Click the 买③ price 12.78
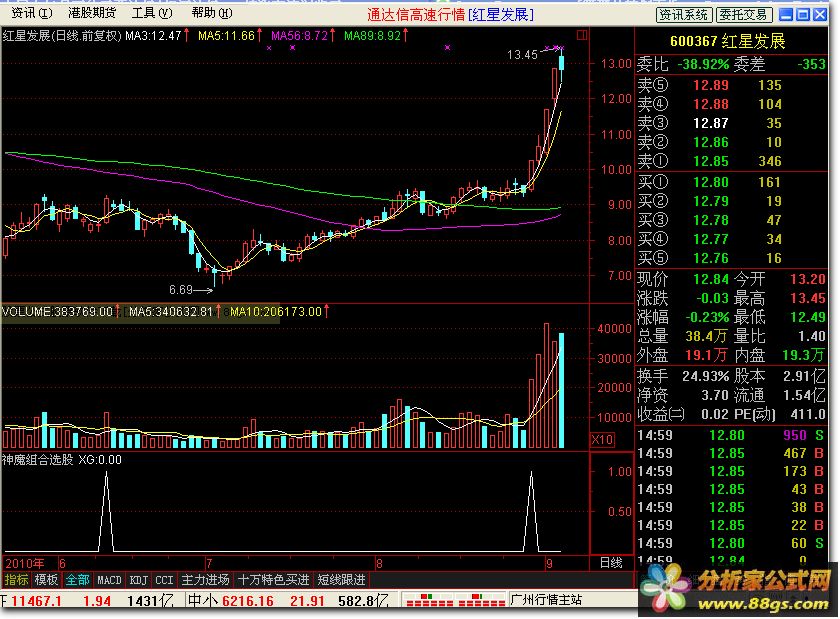 711,220
